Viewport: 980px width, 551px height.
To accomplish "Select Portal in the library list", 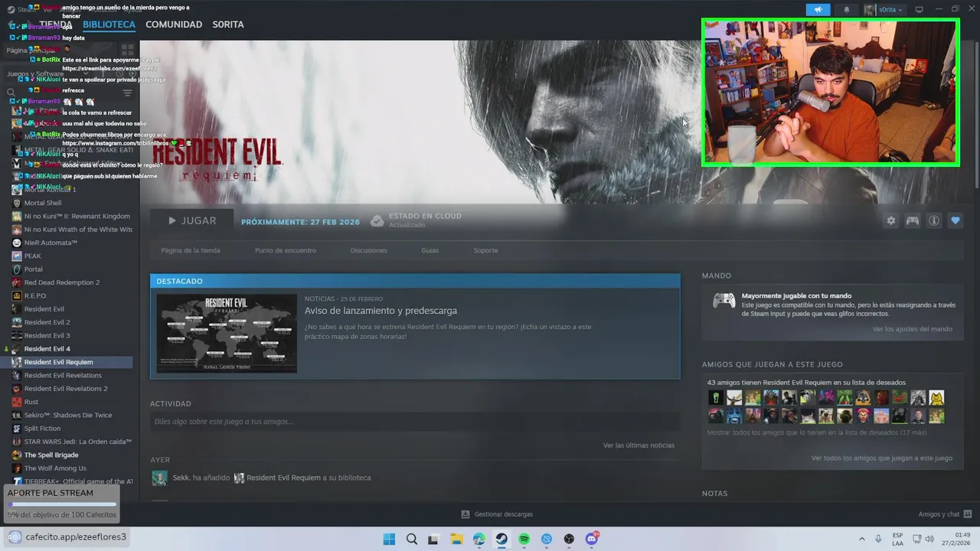I will [x=34, y=269].
